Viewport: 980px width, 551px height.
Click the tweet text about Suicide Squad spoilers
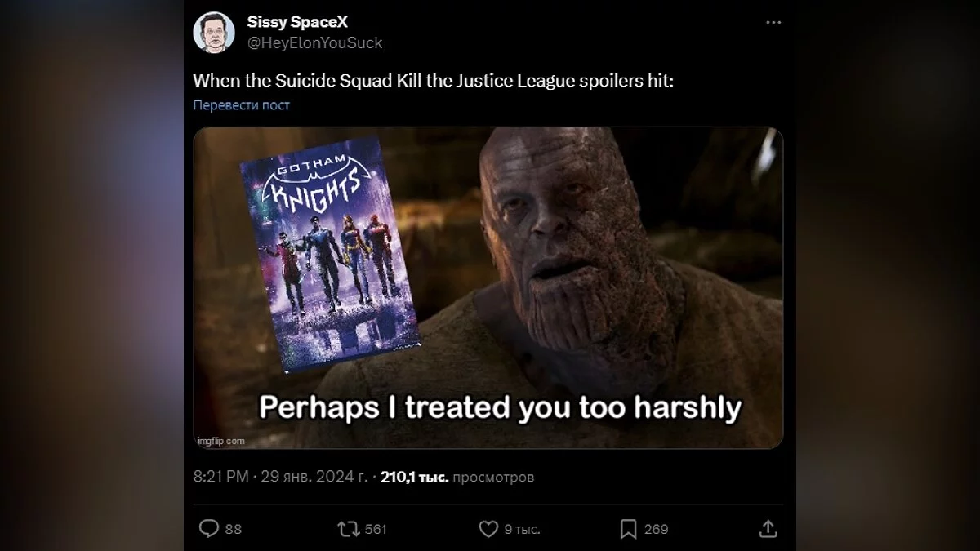point(434,81)
